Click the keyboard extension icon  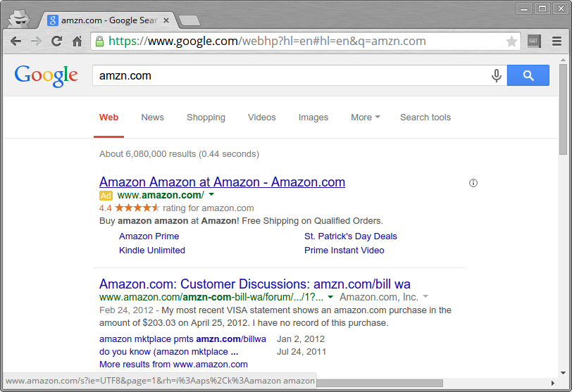pyautogui.click(x=535, y=42)
